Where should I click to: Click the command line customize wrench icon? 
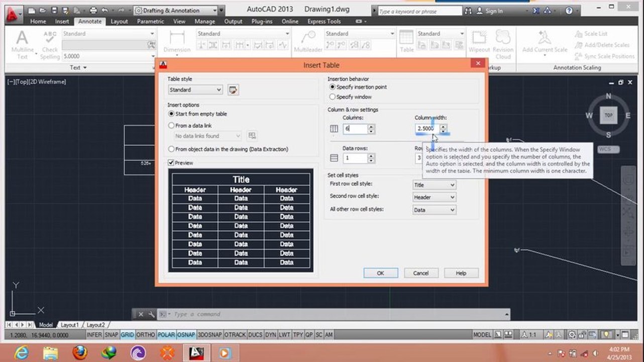click(x=152, y=314)
